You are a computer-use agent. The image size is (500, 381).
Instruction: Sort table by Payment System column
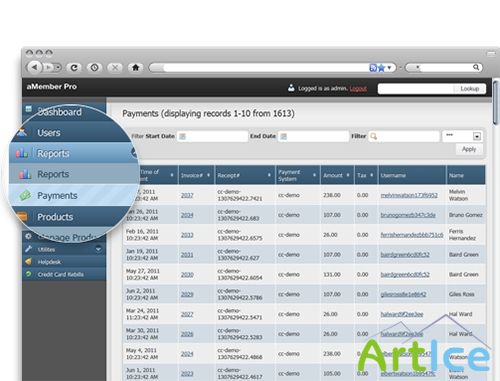point(298,175)
